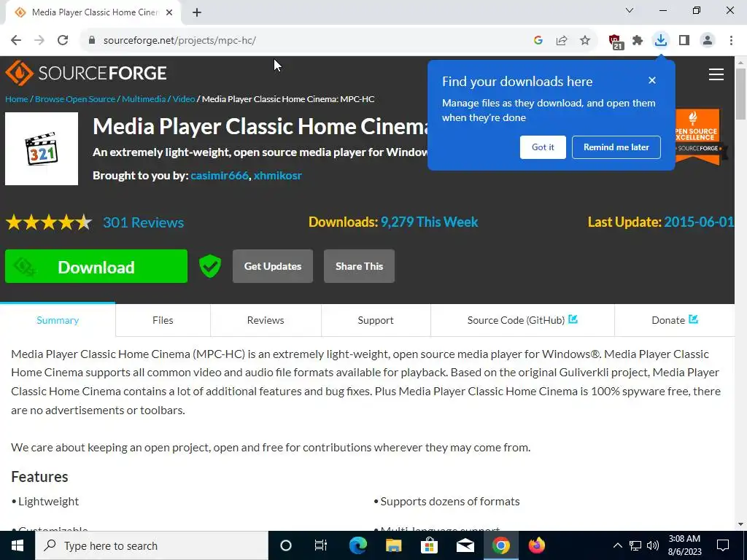
Task: Switch to the Files tab
Action: tap(163, 320)
